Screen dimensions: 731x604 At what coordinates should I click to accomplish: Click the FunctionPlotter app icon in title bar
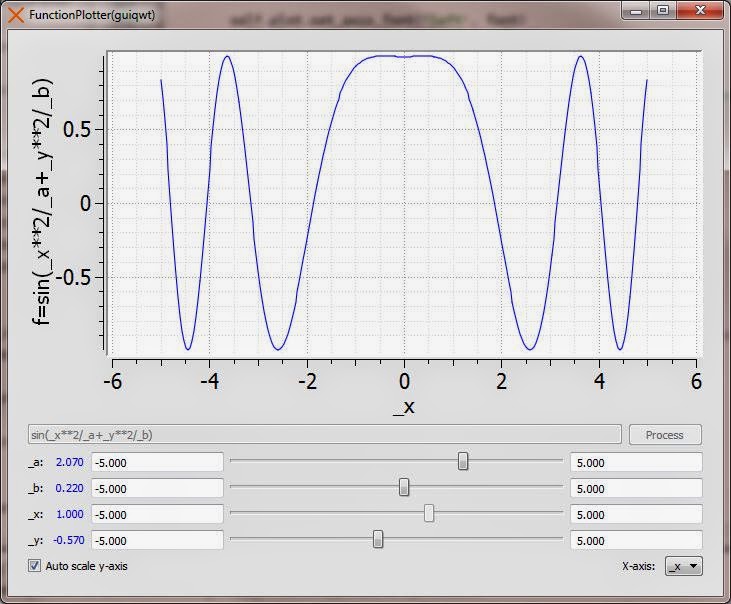click(x=15, y=15)
